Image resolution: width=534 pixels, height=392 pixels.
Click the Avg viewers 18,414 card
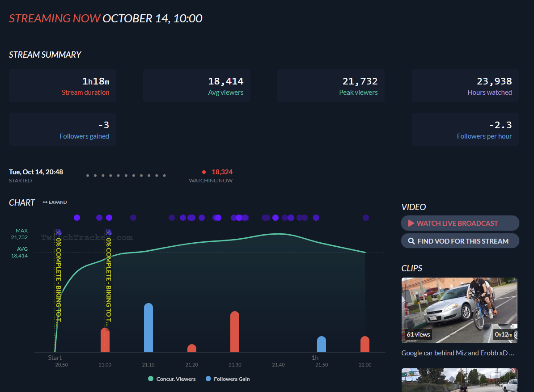click(196, 85)
